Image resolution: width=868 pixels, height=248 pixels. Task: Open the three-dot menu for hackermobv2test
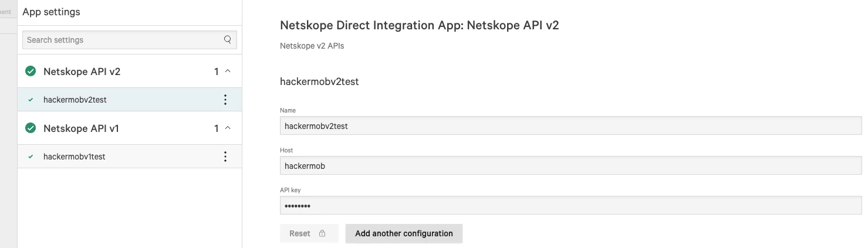(x=225, y=100)
